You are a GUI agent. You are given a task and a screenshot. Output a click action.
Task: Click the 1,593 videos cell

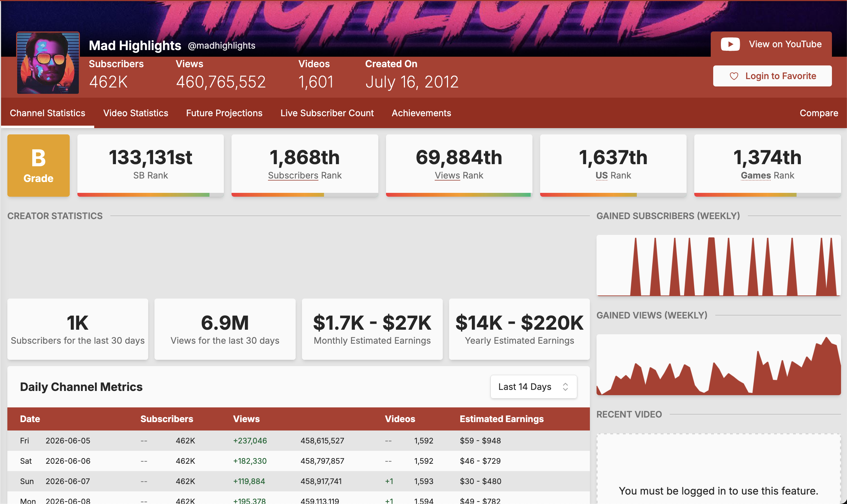(x=424, y=481)
